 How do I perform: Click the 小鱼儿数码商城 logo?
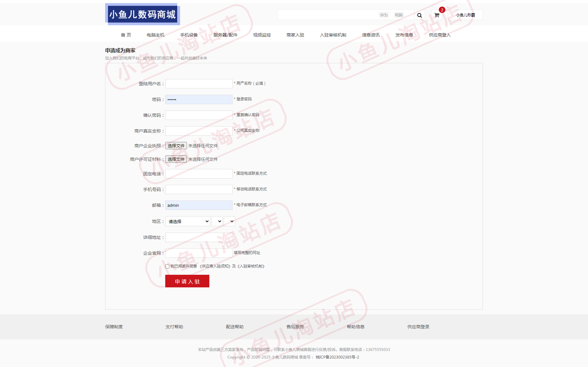click(x=142, y=15)
